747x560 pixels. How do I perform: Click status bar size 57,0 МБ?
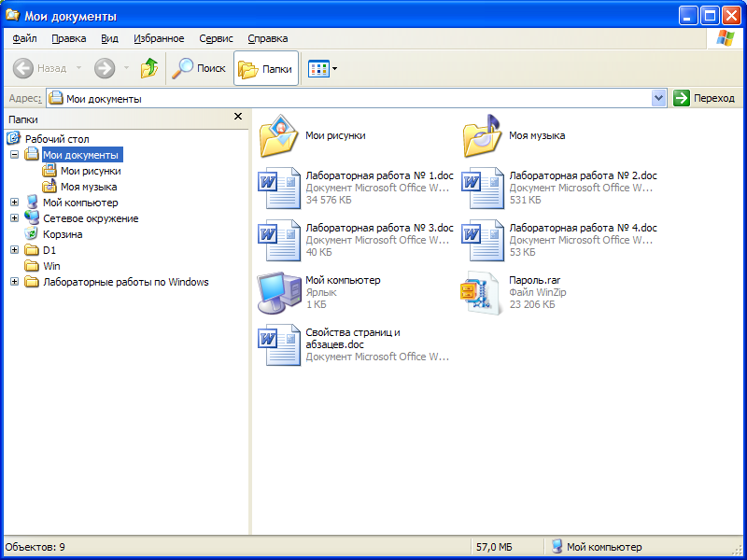point(494,547)
